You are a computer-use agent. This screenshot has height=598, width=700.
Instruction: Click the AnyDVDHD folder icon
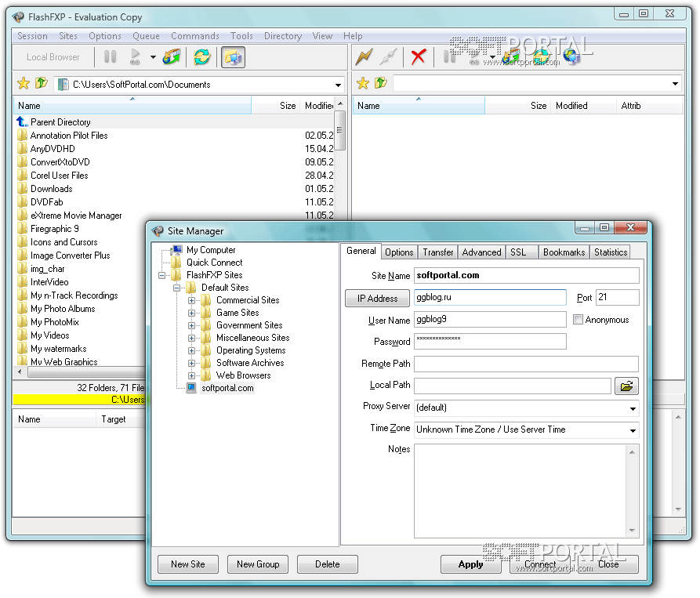coord(22,148)
